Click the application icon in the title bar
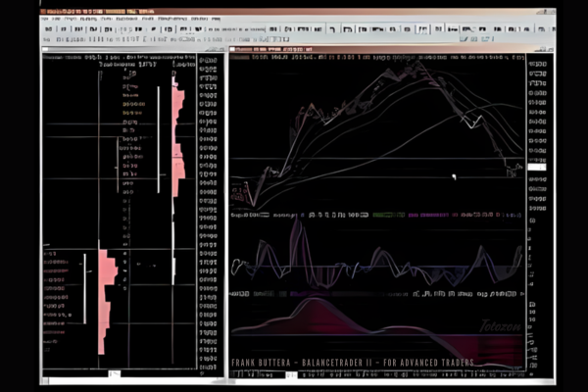 46,10
